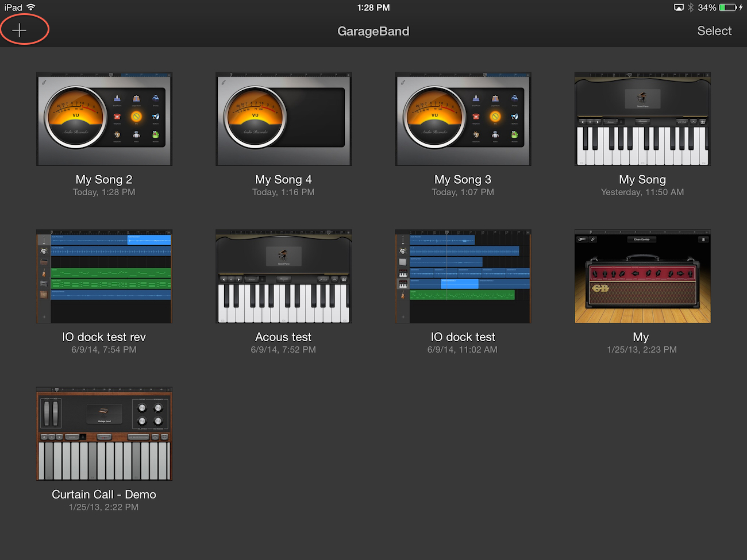The image size is (747, 560).
Task: Tap the Select button
Action: click(714, 31)
